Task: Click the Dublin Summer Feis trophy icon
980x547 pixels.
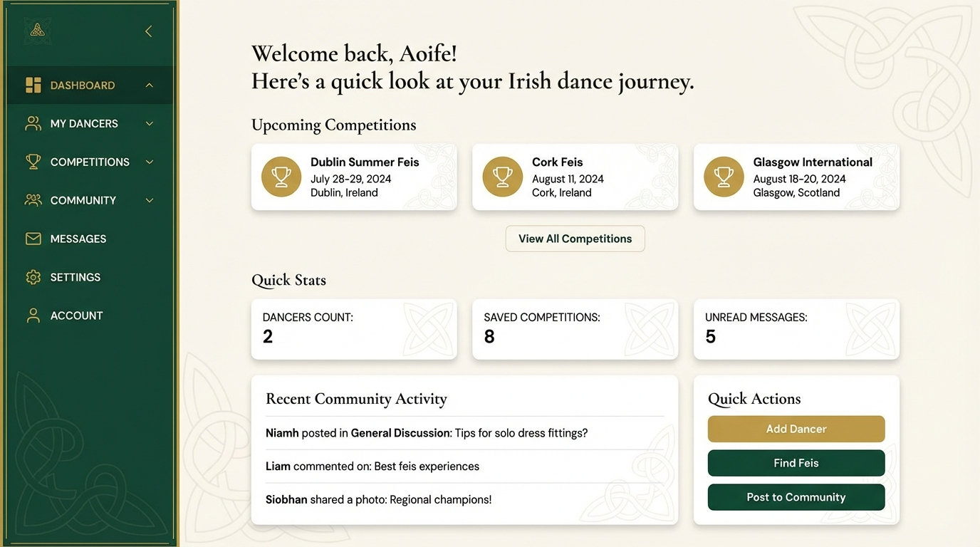Action: [x=281, y=177]
